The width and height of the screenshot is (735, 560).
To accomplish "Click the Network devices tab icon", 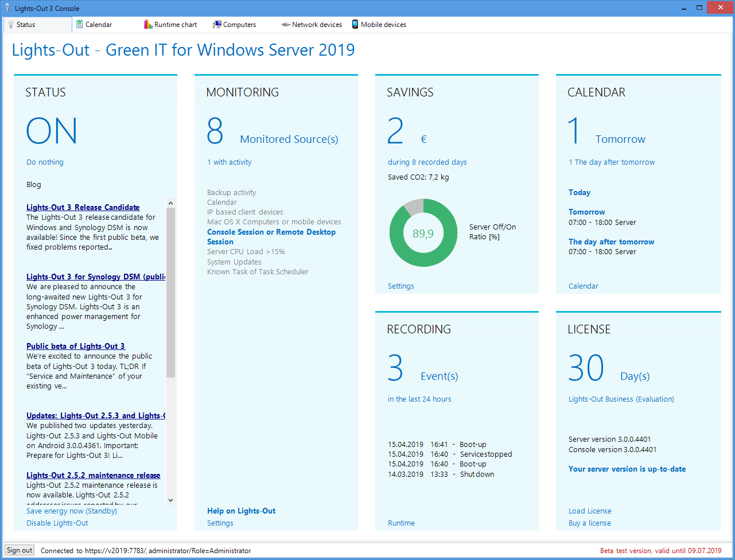I will click(x=286, y=25).
